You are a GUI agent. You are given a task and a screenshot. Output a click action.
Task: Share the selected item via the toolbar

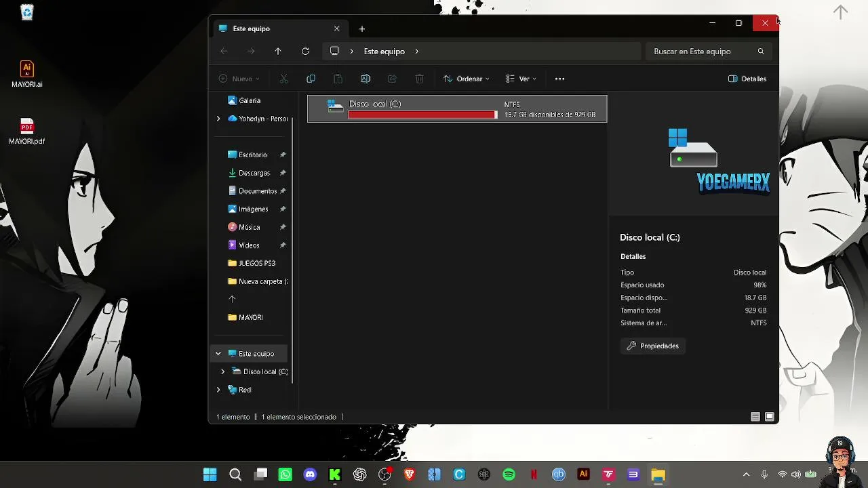pyautogui.click(x=392, y=79)
